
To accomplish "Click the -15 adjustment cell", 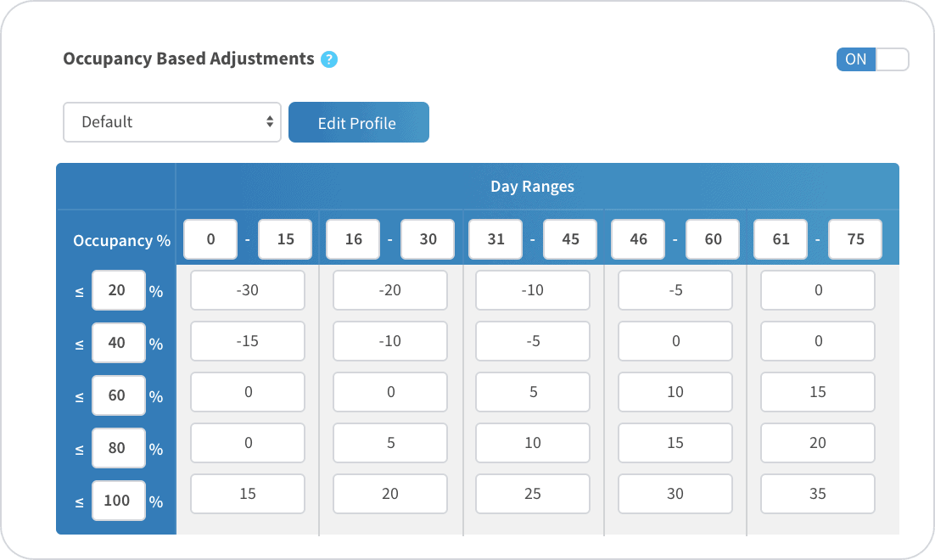I will (x=248, y=341).
